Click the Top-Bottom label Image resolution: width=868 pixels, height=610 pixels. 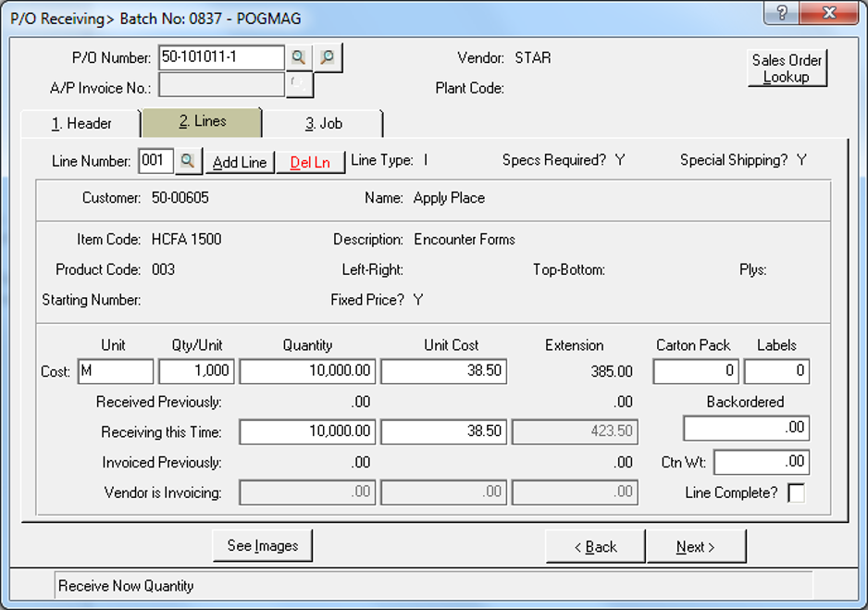[x=568, y=269]
